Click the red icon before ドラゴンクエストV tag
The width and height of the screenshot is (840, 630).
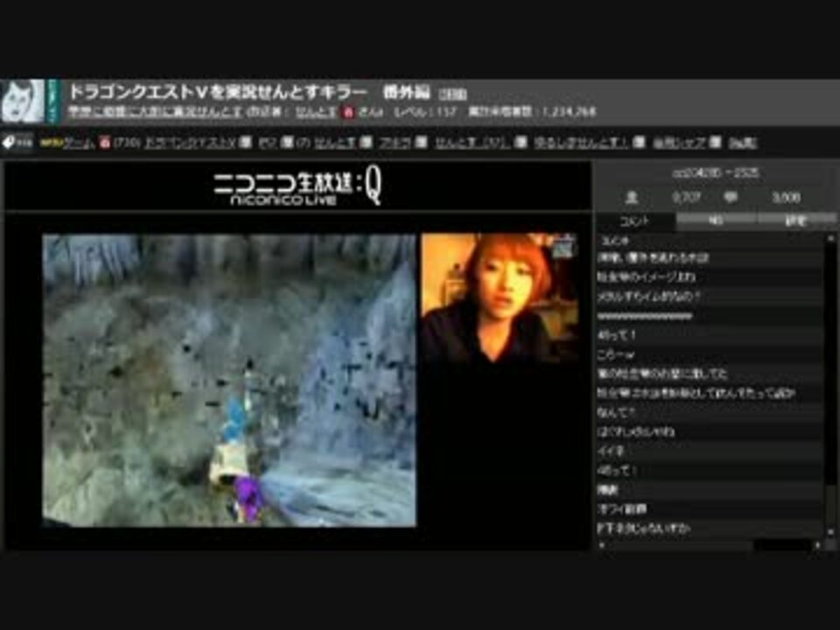click(105, 143)
